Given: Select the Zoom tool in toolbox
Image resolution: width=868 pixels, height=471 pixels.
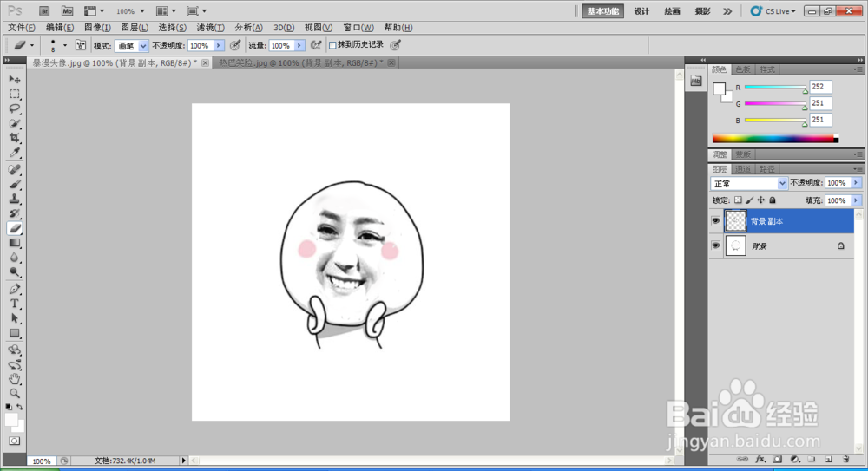Looking at the screenshot, I should 15,393.
